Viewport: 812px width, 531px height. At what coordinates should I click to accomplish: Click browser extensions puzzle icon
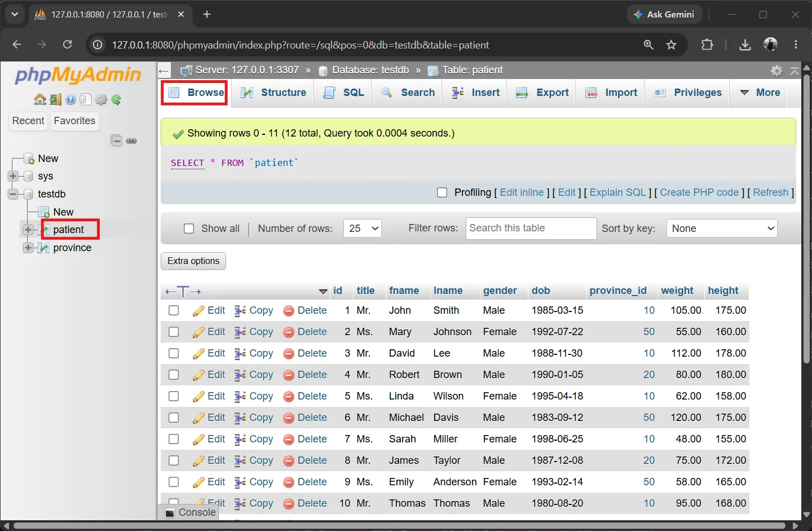click(707, 45)
